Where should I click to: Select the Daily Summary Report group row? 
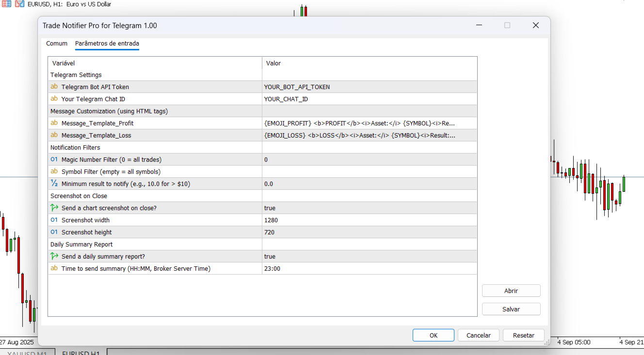262,244
